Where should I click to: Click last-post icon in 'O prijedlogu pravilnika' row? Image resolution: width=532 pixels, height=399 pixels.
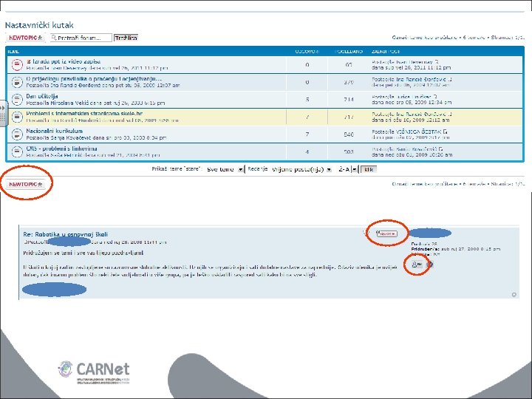pyautogui.click(x=449, y=79)
